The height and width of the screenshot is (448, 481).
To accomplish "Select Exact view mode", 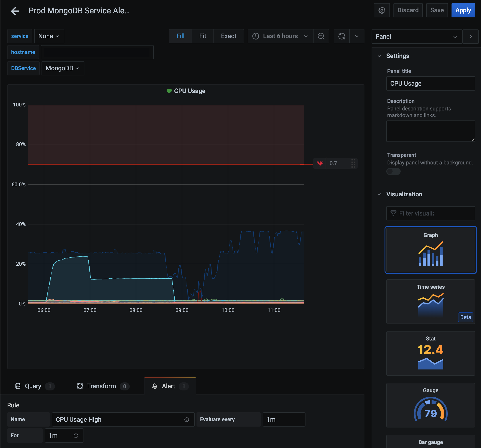I will pyautogui.click(x=228, y=36).
